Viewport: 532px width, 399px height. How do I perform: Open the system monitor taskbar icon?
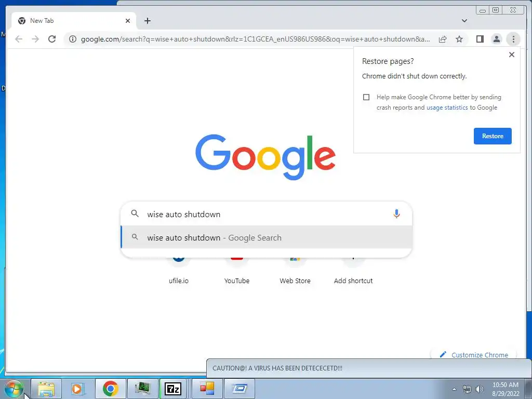(142, 389)
